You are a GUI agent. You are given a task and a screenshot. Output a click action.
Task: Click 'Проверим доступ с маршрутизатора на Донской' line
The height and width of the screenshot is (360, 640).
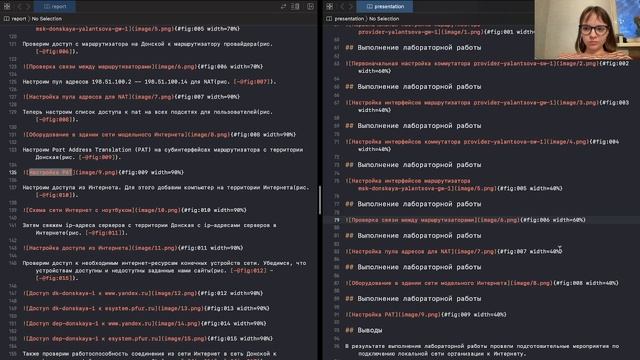click(147, 47)
